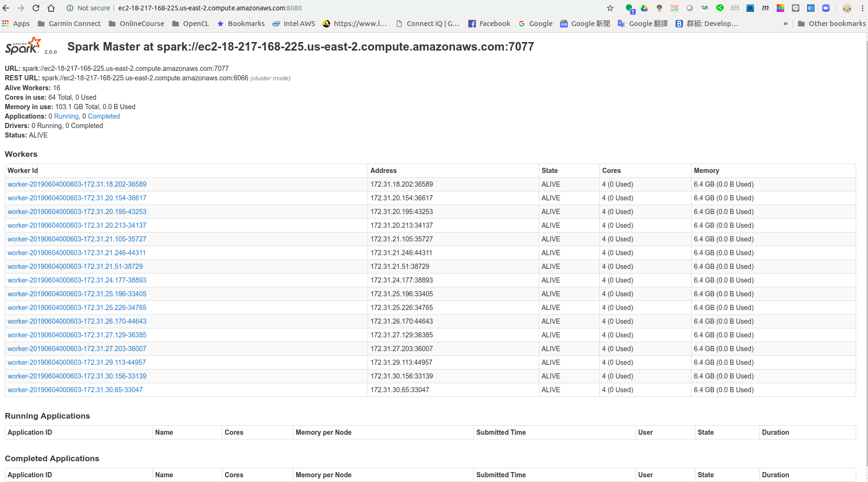Screen dimensions: 868x482
Task: Open worker 172.31.21.51-38729 details
Action: [75, 267]
